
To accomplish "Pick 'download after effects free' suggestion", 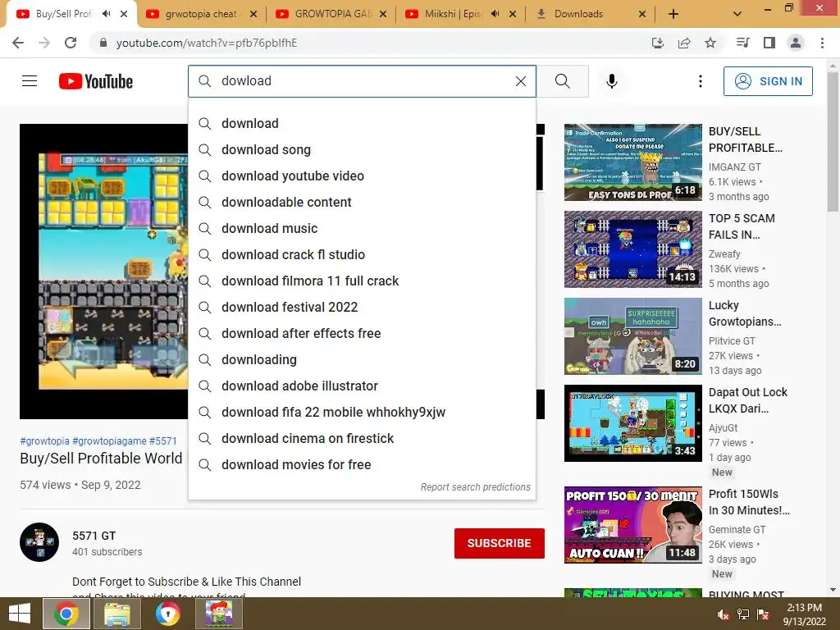I will pos(362,333).
